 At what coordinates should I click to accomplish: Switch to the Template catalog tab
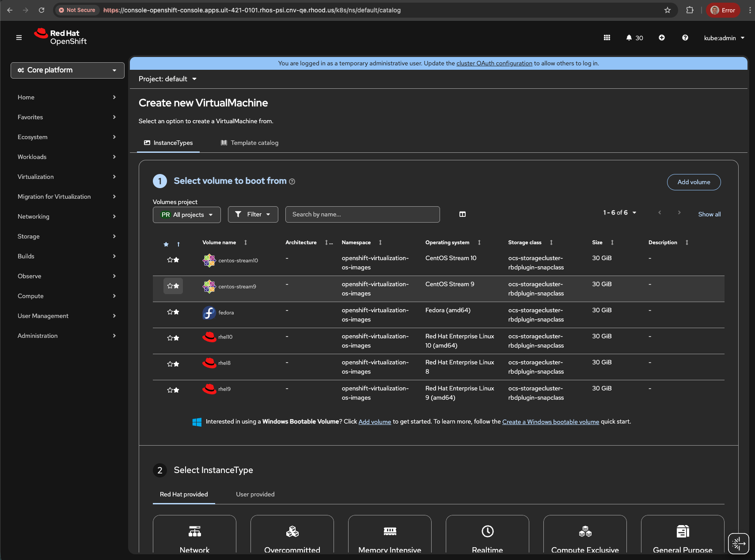tap(250, 143)
